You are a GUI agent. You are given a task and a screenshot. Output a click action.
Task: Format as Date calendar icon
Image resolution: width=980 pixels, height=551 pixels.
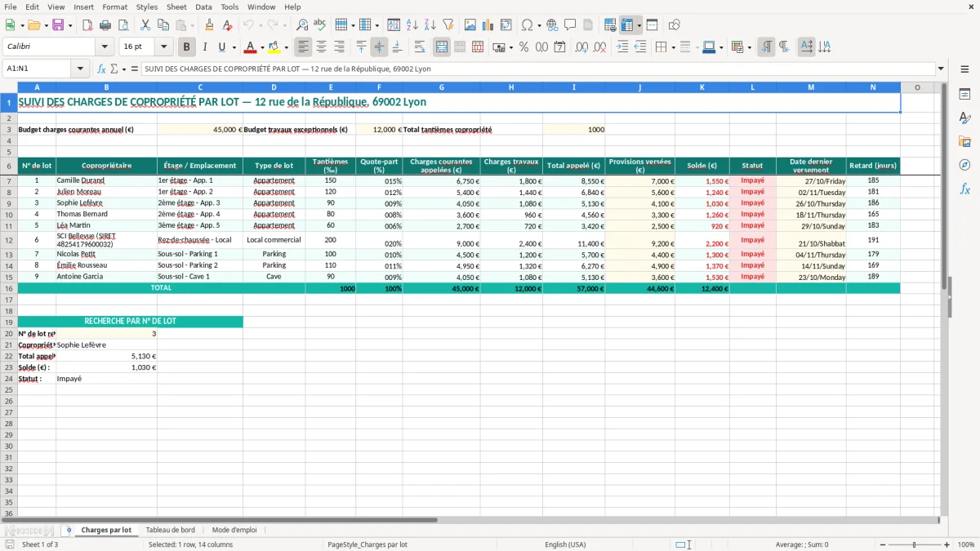[559, 47]
